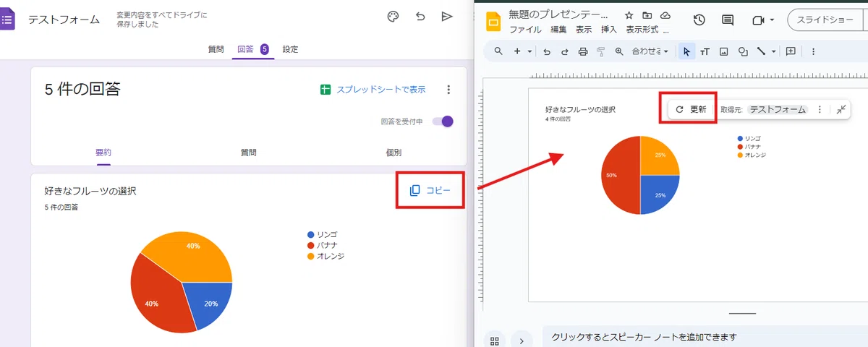Viewport: 868px width, 347px height.
Task: Click the コピー chart copy button
Action: coord(430,190)
